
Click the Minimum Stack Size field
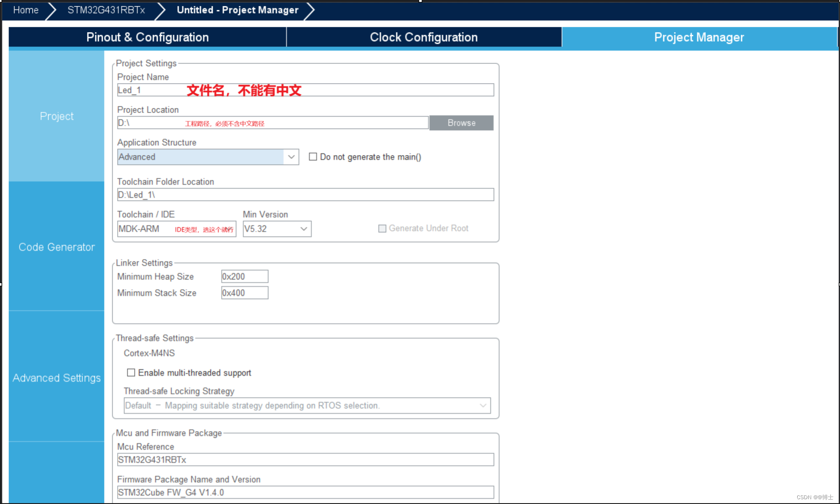[245, 293]
